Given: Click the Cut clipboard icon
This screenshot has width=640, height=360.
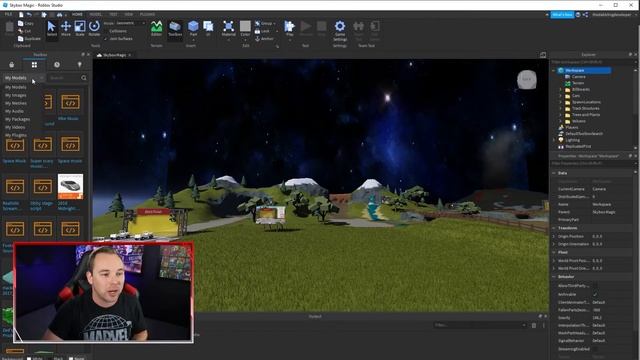Looking at the screenshot, I should click(20, 31).
